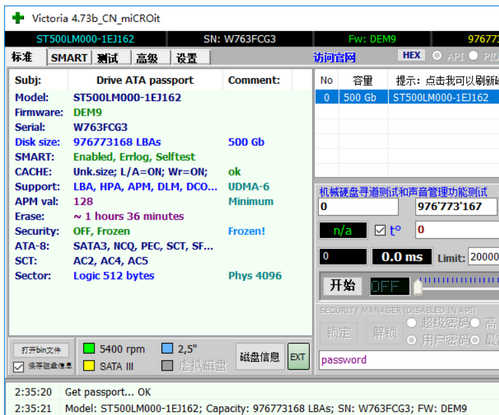The image size is (499, 415).
Task: Click the refresh hint header 提示
Action: point(444,80)
